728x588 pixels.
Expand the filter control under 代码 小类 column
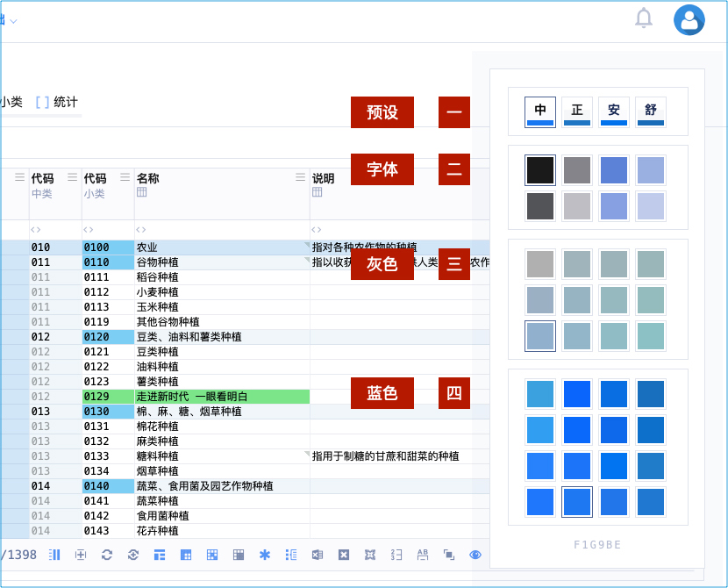[x=88, y=228]
